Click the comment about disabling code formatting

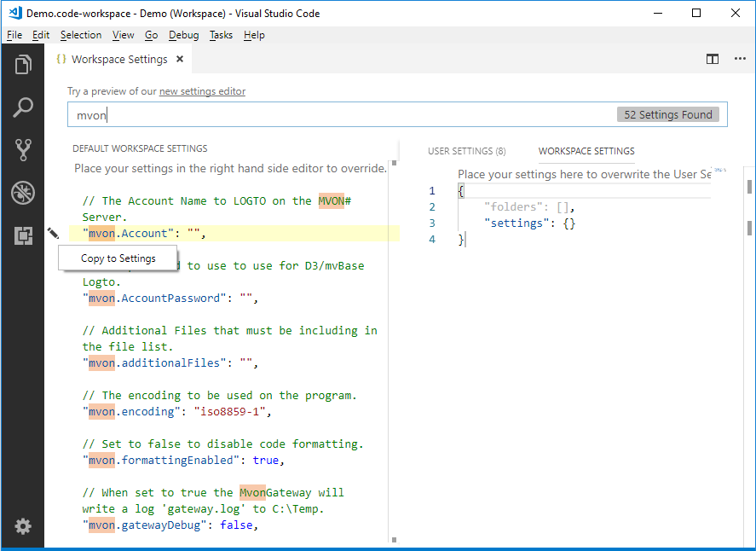(x=222, y=444)
